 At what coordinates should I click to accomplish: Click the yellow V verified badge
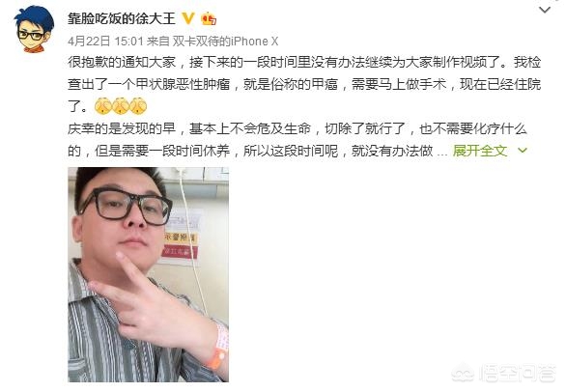[x=188, y=18]
